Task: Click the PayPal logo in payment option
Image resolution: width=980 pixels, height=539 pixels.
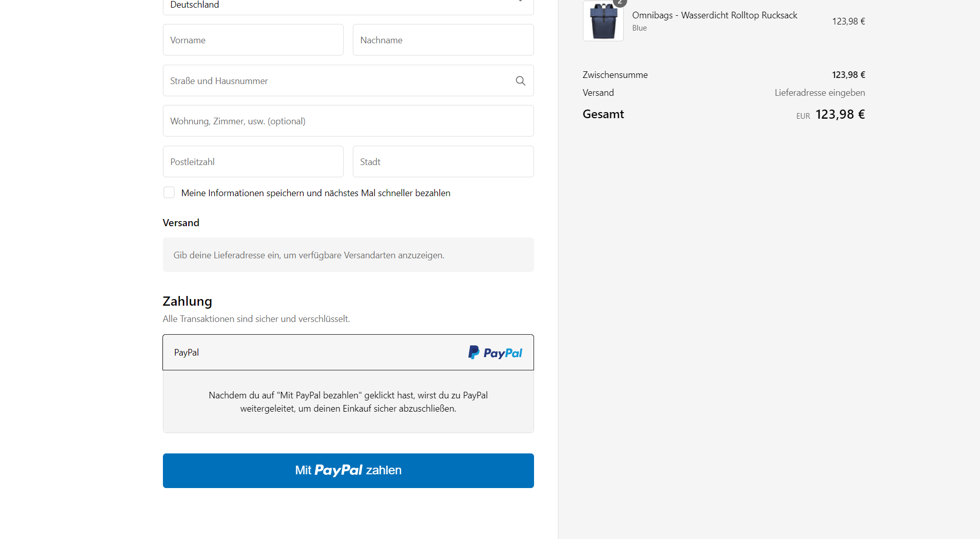Action: (495, 353)
